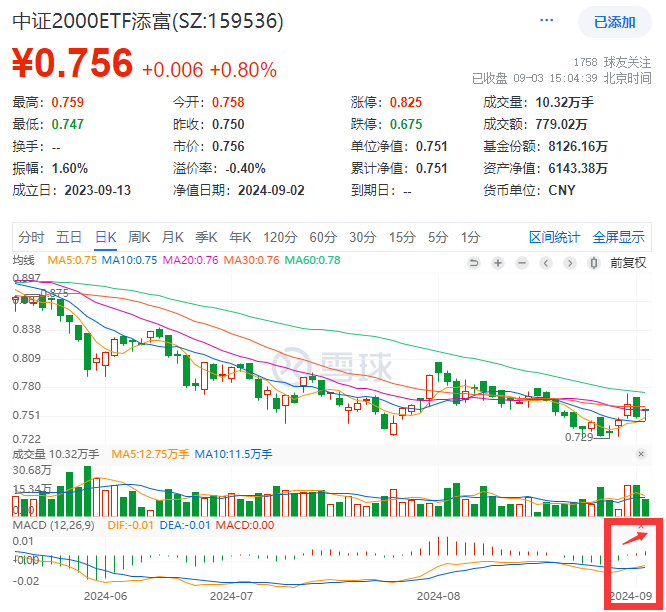Screen dimensions: 666x612
Task: Switch to 1分 chart interval
Action: click(471, 237)
